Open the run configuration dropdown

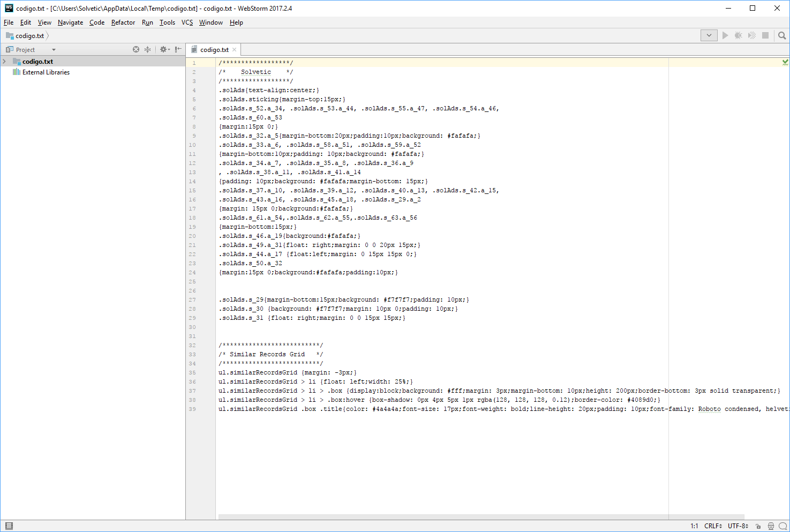[x=709, y=35]
